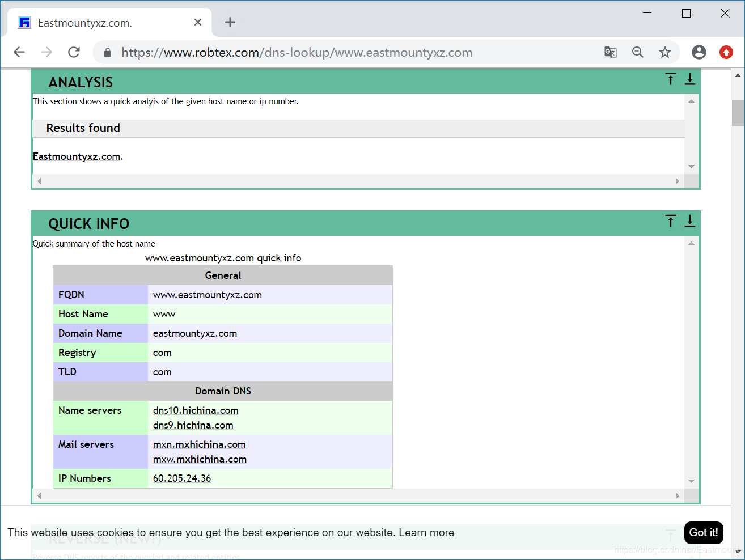The width and height of the screenshot is (745, 560).
Task: View site security lock info
Action: 108,53
